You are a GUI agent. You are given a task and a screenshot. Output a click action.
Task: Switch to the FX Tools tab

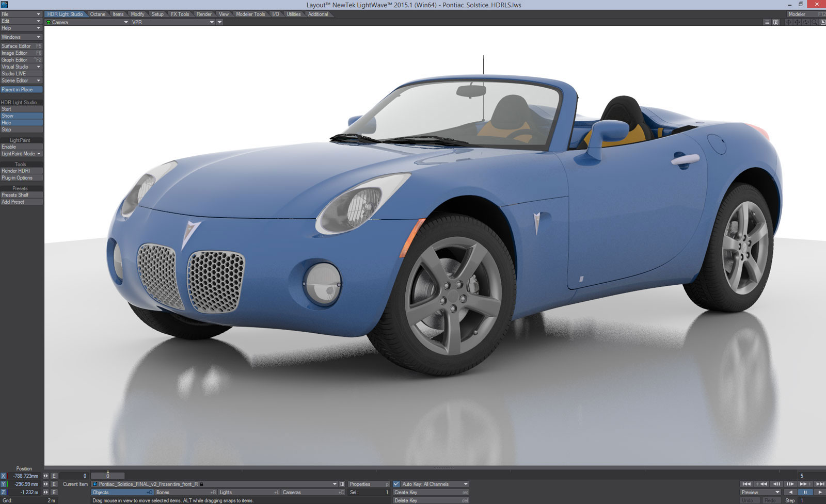coord(180,14)
